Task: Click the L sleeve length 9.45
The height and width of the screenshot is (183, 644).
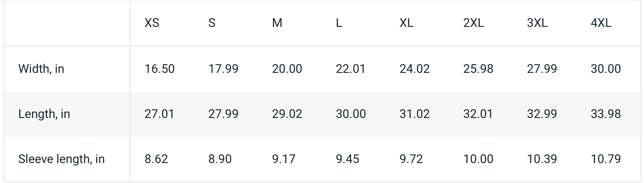Action: pos(347,159)
